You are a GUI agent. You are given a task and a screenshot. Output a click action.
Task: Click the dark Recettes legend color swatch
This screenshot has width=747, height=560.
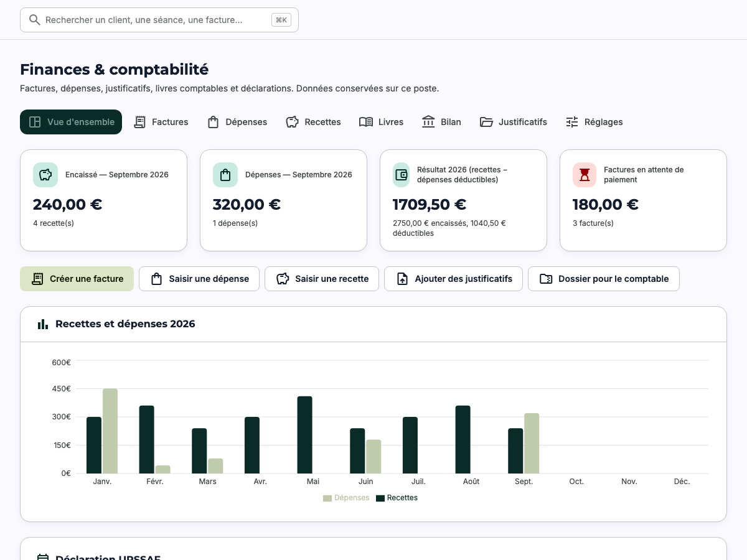tap(380, 498)
